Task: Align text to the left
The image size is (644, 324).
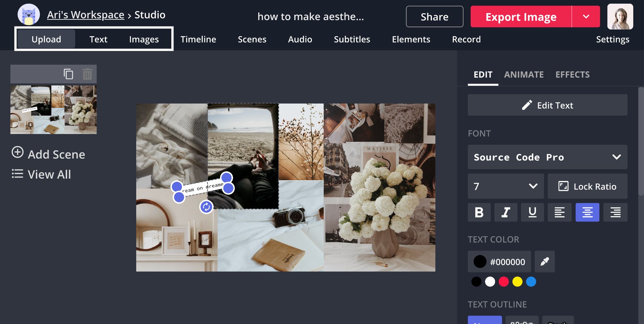Action: (x=559, y=212)
